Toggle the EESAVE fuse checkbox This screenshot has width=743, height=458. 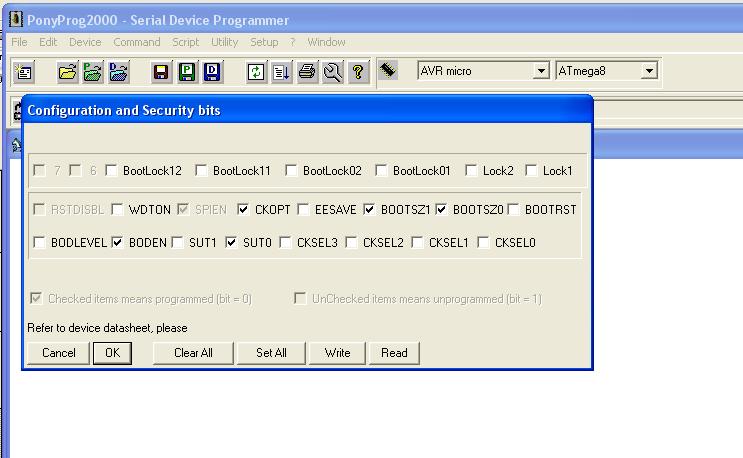coord(303,209)
